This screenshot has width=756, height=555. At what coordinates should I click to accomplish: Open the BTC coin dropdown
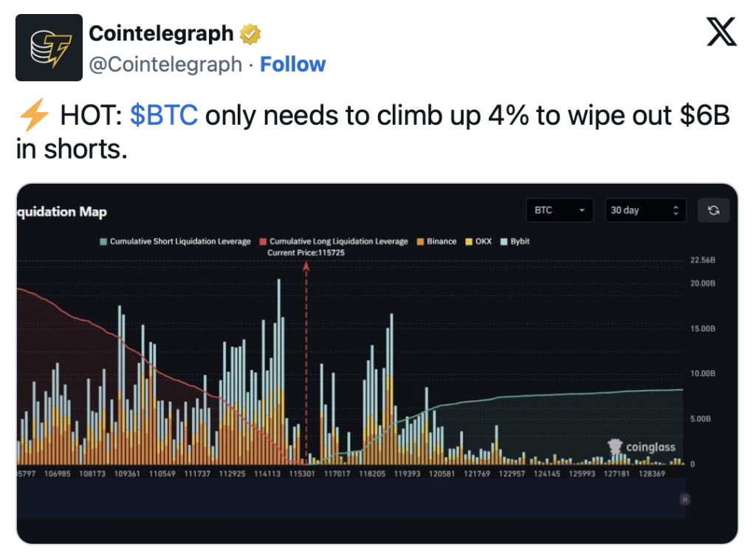click(560, 210)
